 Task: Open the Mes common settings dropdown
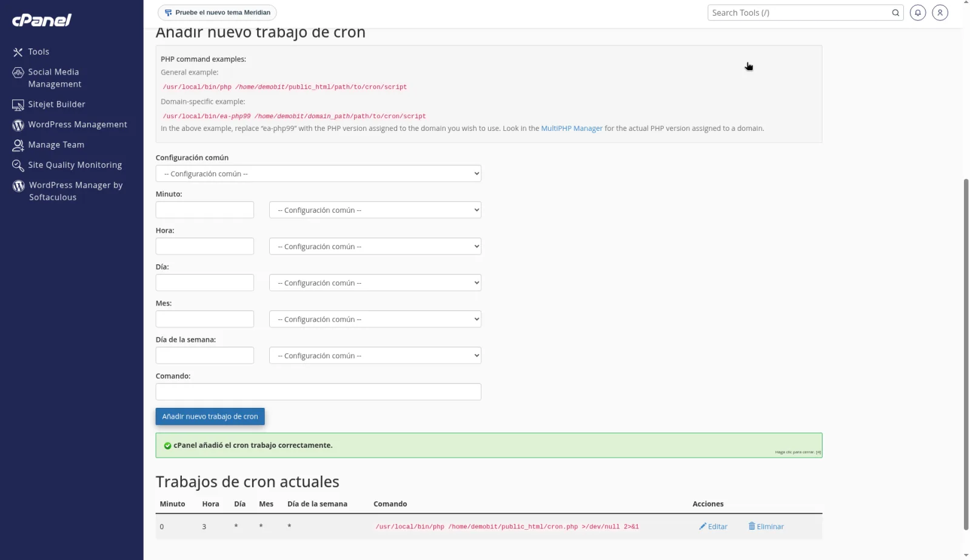[375, 319]
